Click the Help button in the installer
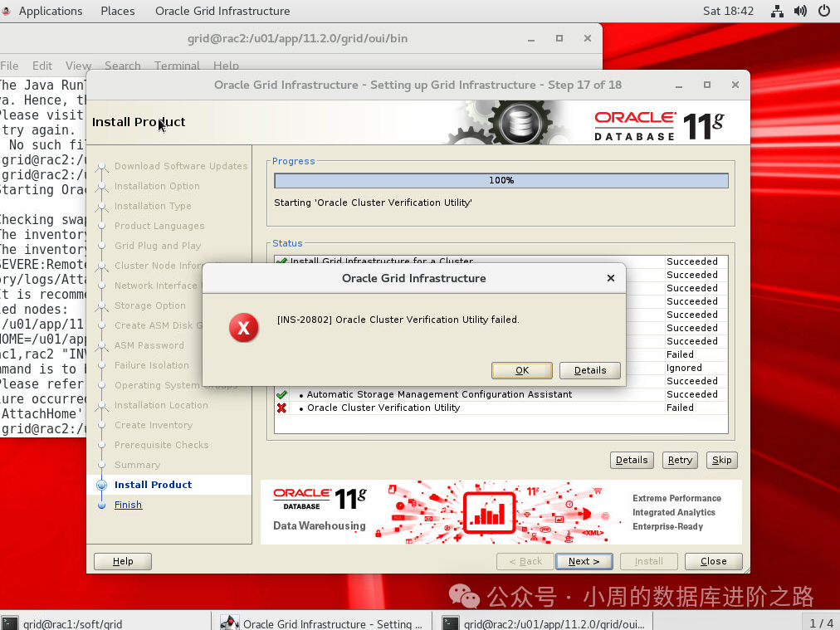 (123, 561)
